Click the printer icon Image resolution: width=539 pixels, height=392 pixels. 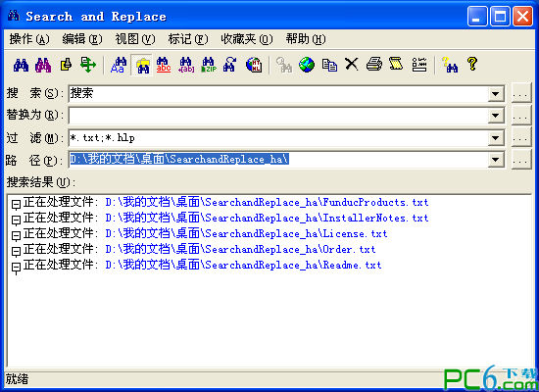(x=374, y=65)
